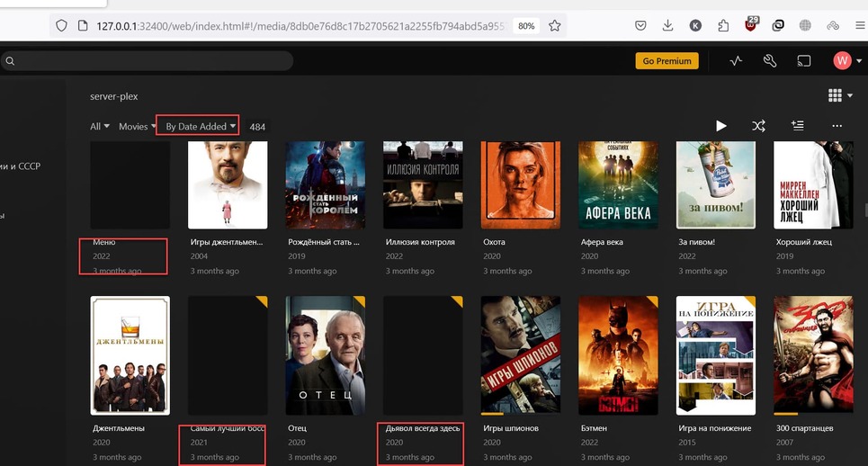This screenshot has height=466, width=868.
Task: Click the year 2004 under Игры джентльменов
Action: coord(199,256)
